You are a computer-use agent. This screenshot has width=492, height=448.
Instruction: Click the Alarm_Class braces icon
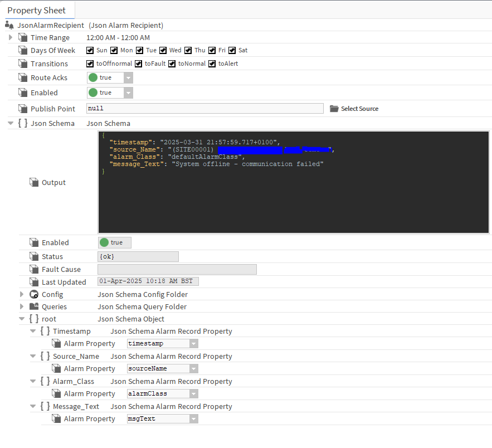click(45, 381)
